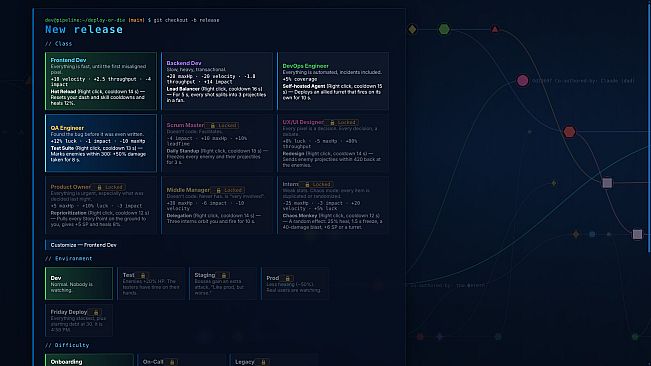Image resolution: width=651 pixels, height=366 pixels.
Task: Select the Onboarding difficulty tab
Action: 89,360
